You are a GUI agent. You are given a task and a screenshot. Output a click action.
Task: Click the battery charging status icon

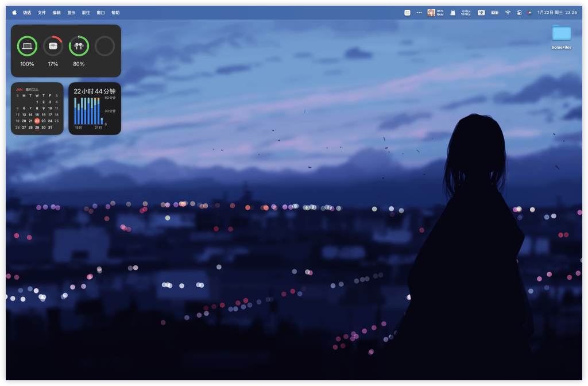coord(494,13)
